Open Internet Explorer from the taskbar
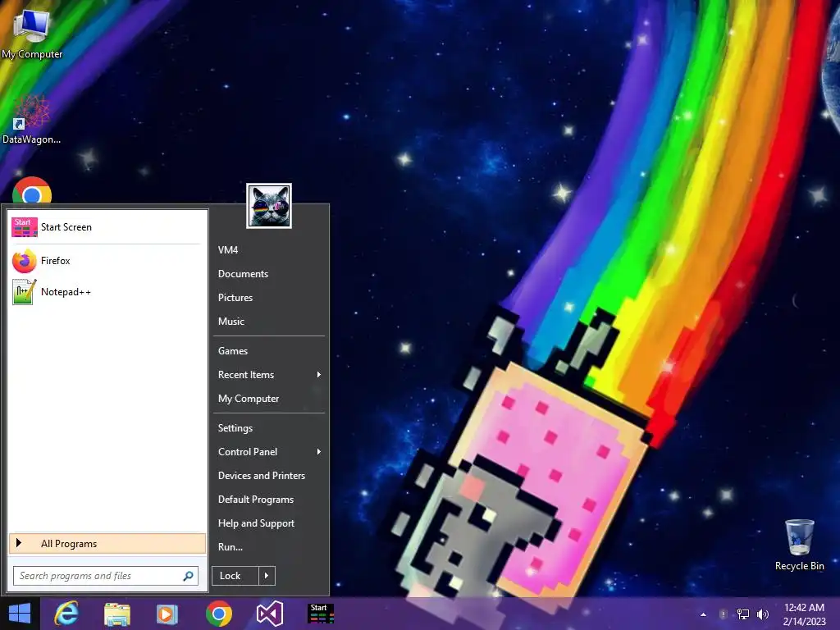This screenshot has width=840, height=630. coord(66,614)
